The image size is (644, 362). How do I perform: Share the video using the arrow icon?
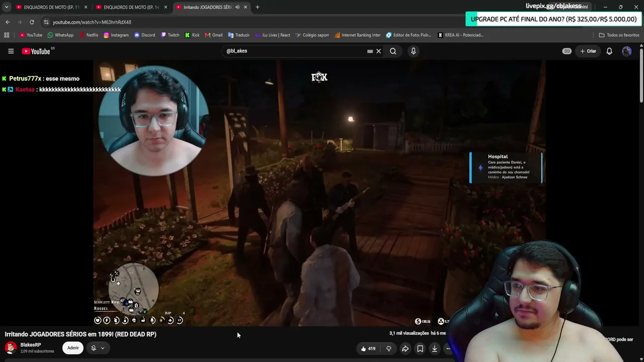[405, 348]
